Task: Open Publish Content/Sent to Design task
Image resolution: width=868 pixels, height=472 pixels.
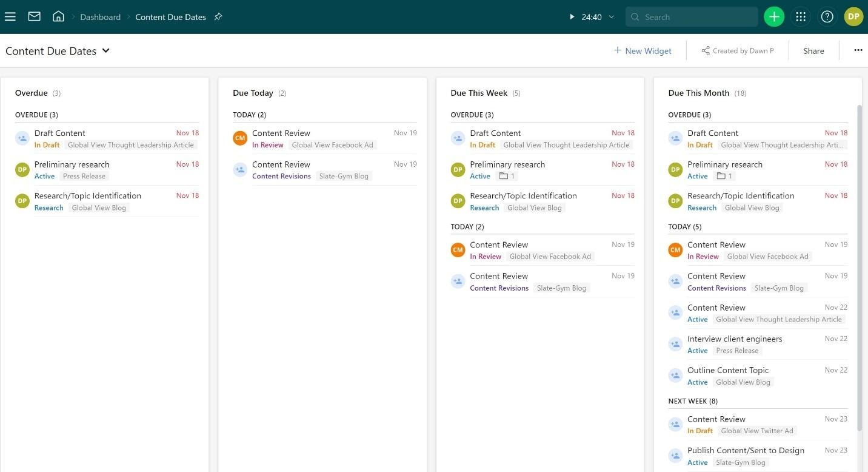Action: (x=746, y=450)
